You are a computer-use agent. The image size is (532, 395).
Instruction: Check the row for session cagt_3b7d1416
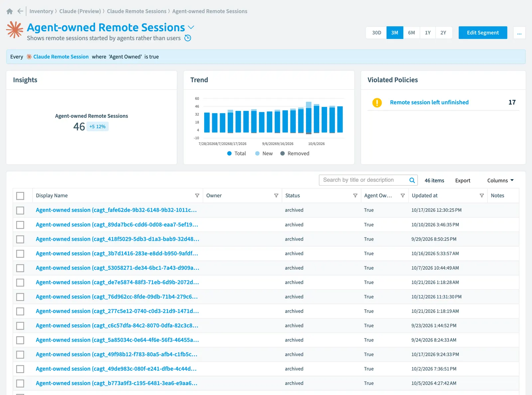pos(20,254)
